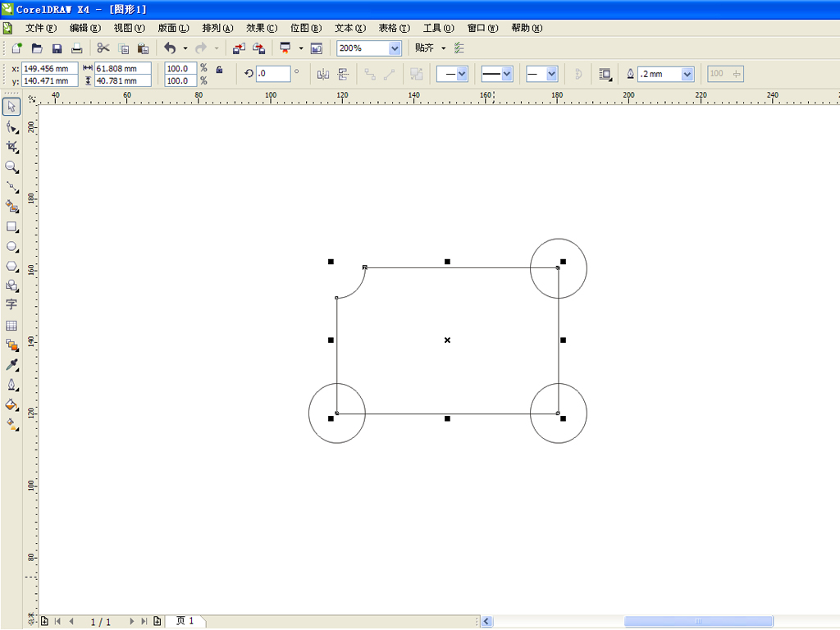Open the end arrowhead dropdown
The image size is (840, 630).
(x=552, y=74)
